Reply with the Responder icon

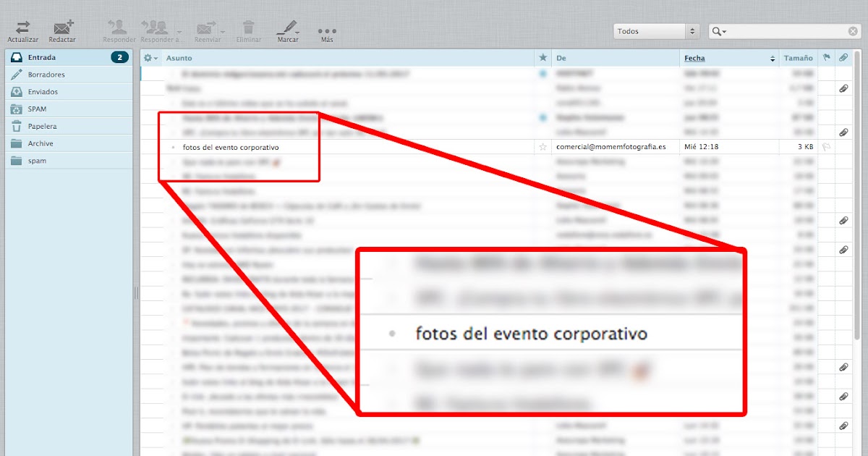coord(117,28)
